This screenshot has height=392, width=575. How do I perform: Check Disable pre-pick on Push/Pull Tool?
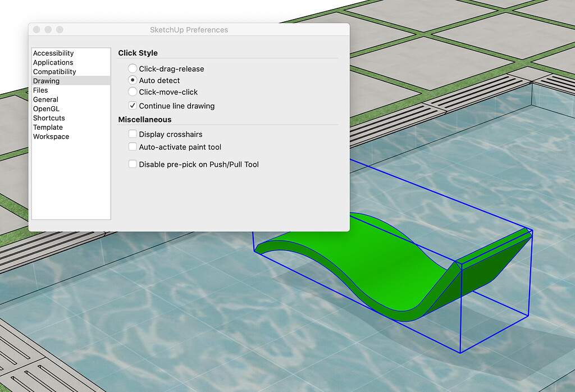tap(132, 164)
